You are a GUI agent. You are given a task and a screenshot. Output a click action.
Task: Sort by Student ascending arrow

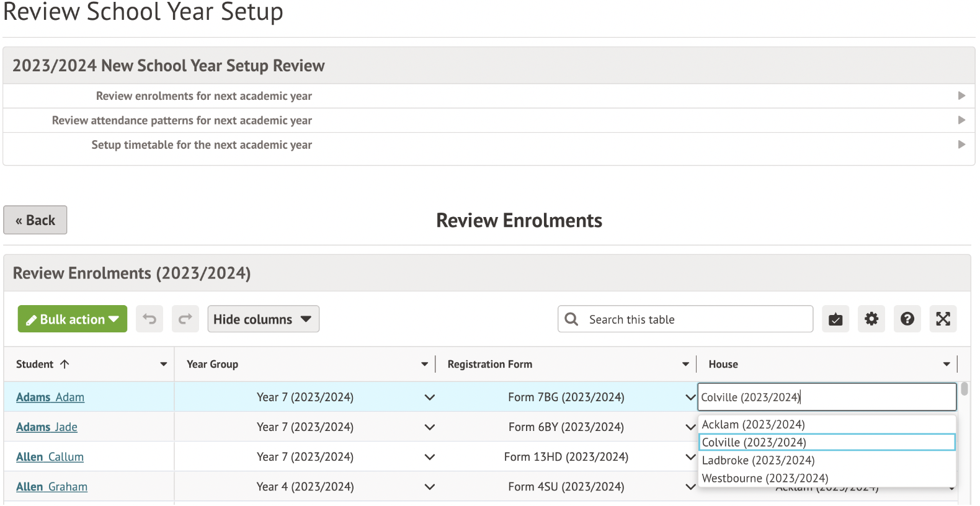point(65,364)
